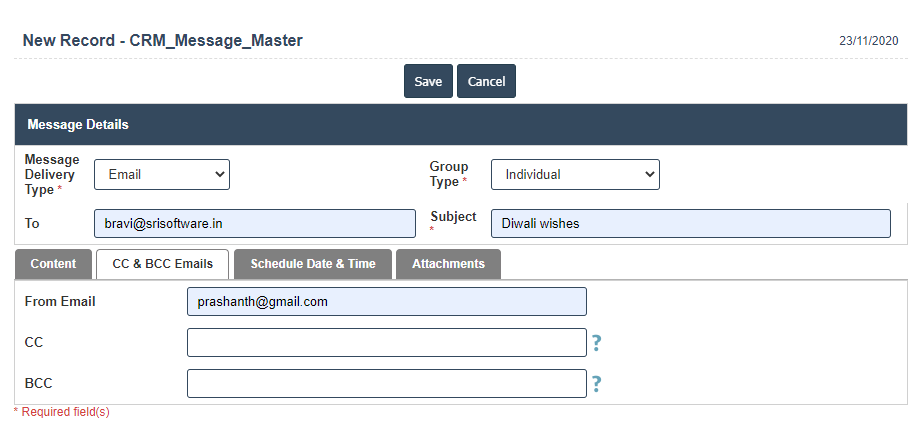
Task: Click the BCC field help question mark
Action: [x=596, y=384]
